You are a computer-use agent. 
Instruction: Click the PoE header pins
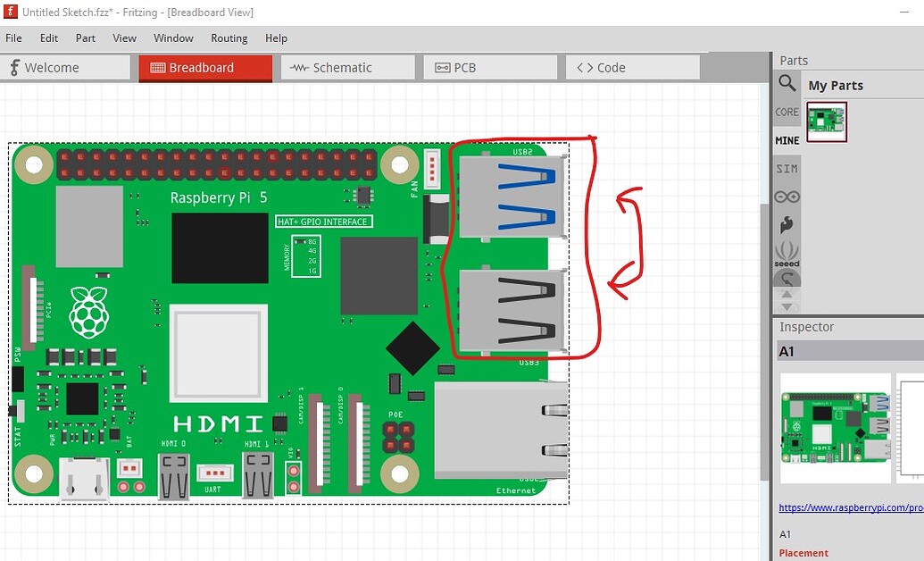pos(398,437)
